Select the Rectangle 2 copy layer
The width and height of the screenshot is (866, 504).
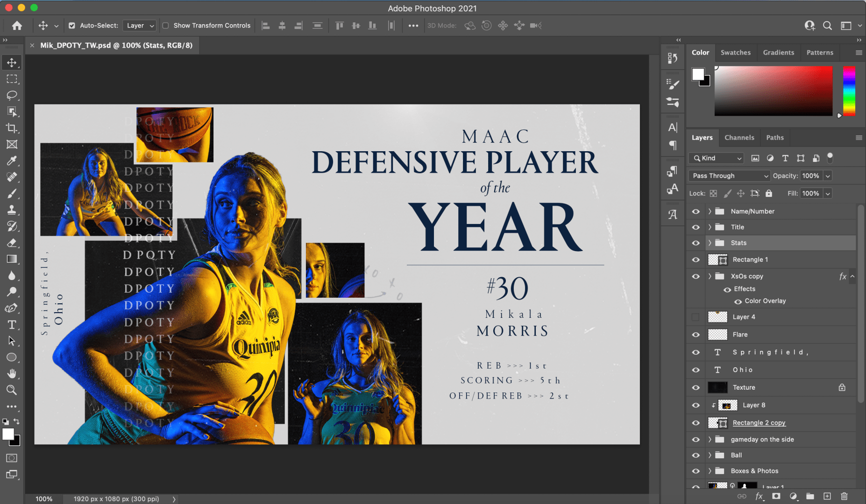[759, 423]
